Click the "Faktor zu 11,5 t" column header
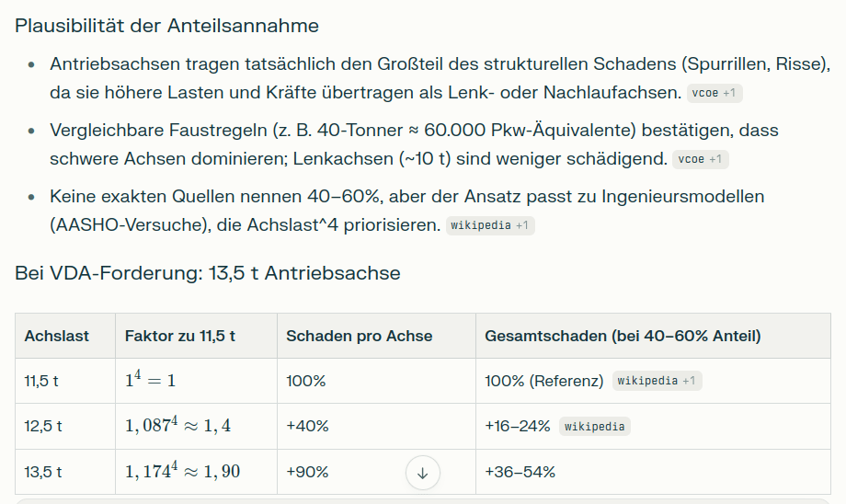This screenshot has height=504, width=846. [x=180, y=336]
